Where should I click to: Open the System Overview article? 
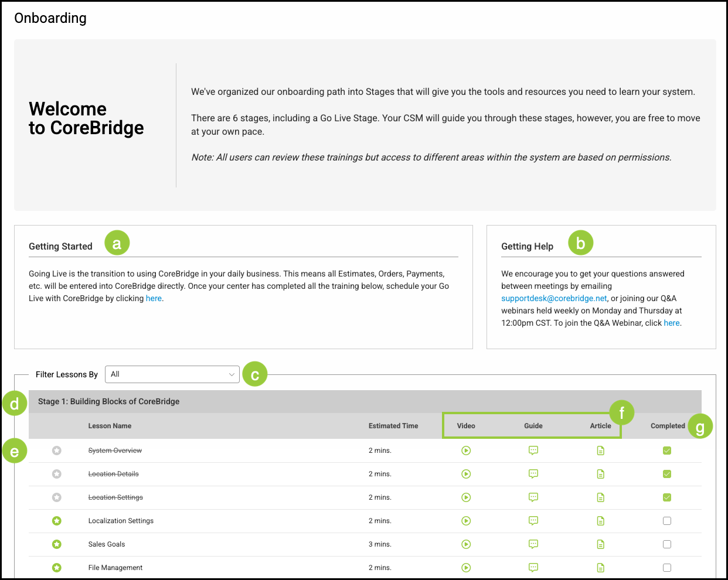point(601,451)
